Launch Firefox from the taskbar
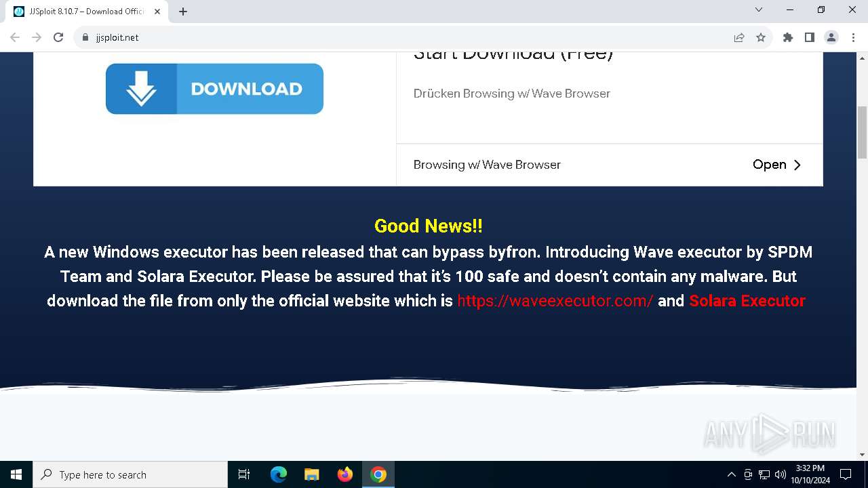The height and width of the screenshot is (488, 868). click(345, 474)
